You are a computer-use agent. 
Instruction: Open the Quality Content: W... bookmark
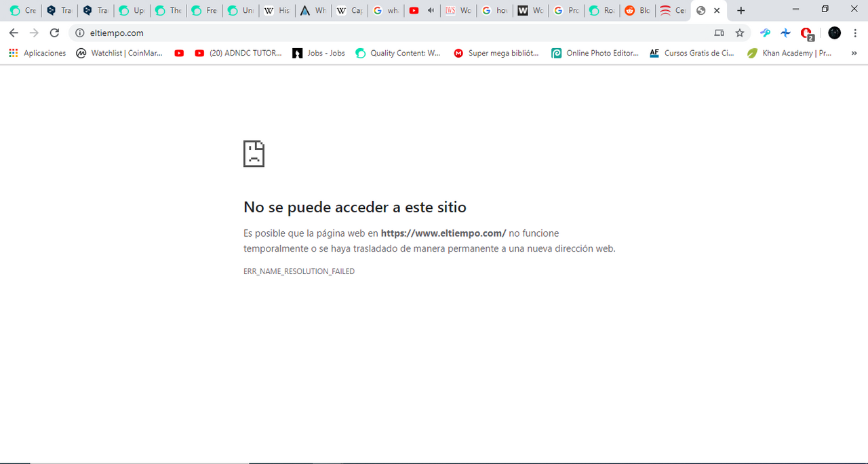tap(398, 53)
